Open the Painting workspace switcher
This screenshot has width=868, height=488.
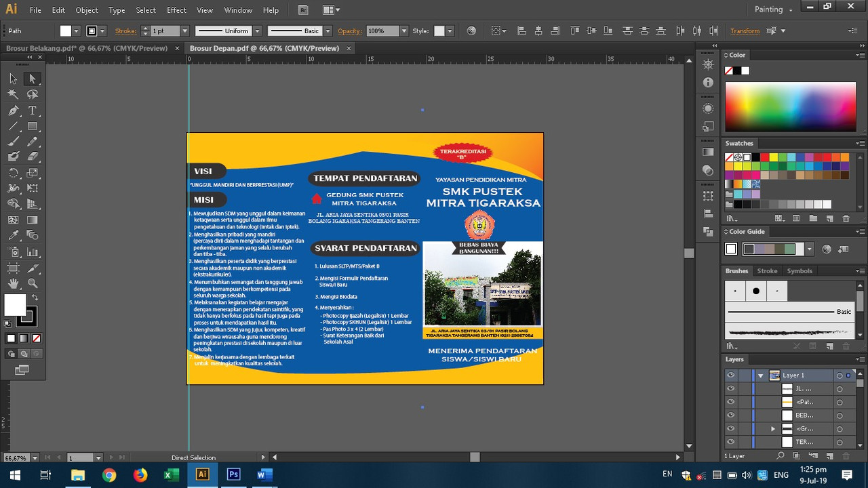tap(773, 9)
